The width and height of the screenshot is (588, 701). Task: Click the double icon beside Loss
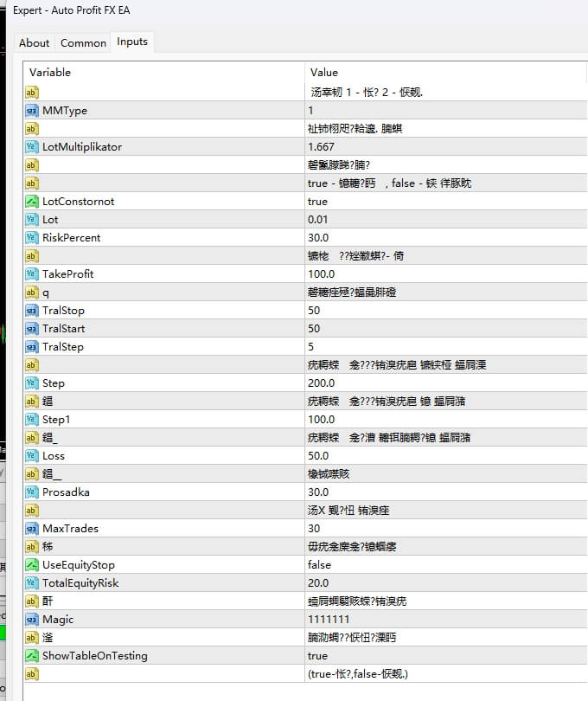coord(32,455)
